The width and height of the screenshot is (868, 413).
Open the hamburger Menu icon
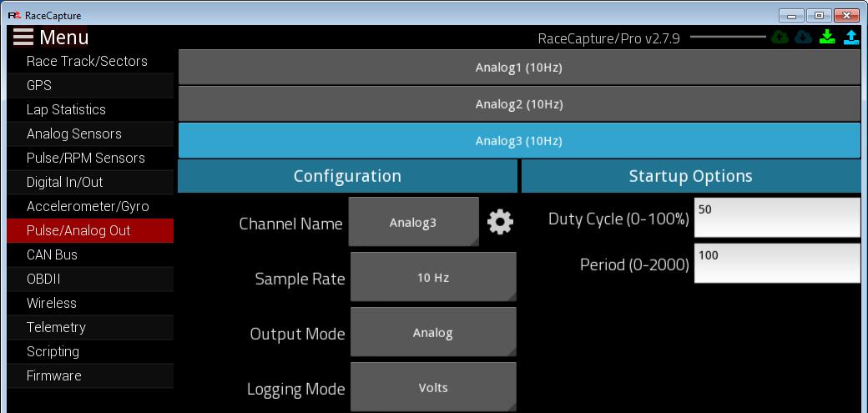(x=23, y=37)
